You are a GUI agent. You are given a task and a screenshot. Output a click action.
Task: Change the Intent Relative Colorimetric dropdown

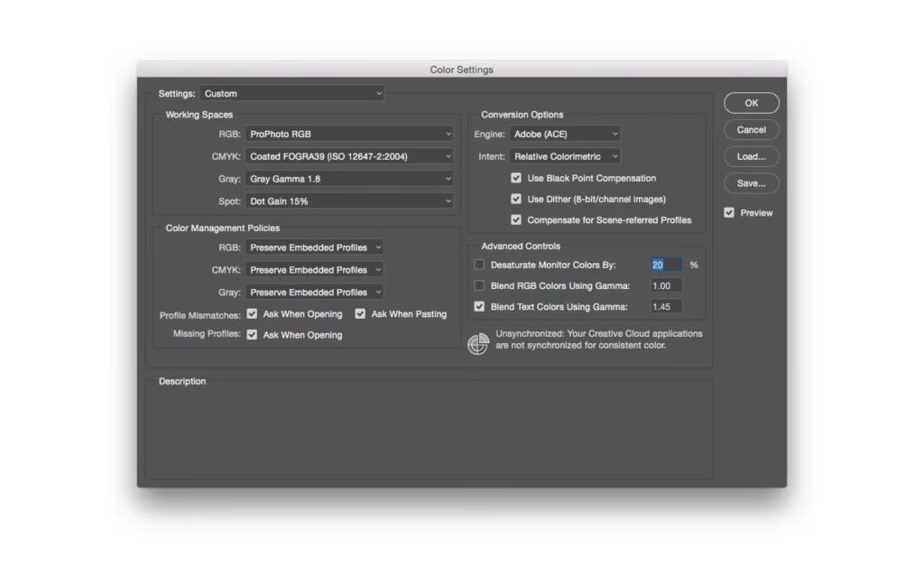point(565,156)
